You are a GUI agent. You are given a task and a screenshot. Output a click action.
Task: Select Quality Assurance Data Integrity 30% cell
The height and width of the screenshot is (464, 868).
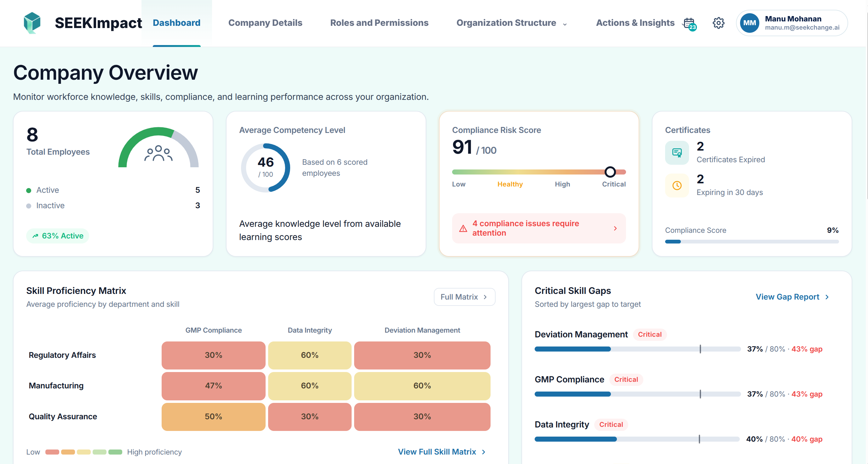pos(310,417)
